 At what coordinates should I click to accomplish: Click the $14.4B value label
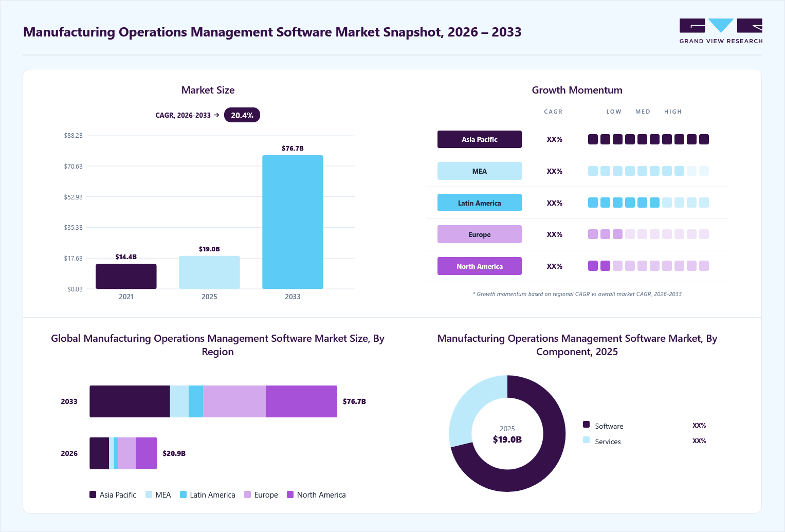(126, 257)
